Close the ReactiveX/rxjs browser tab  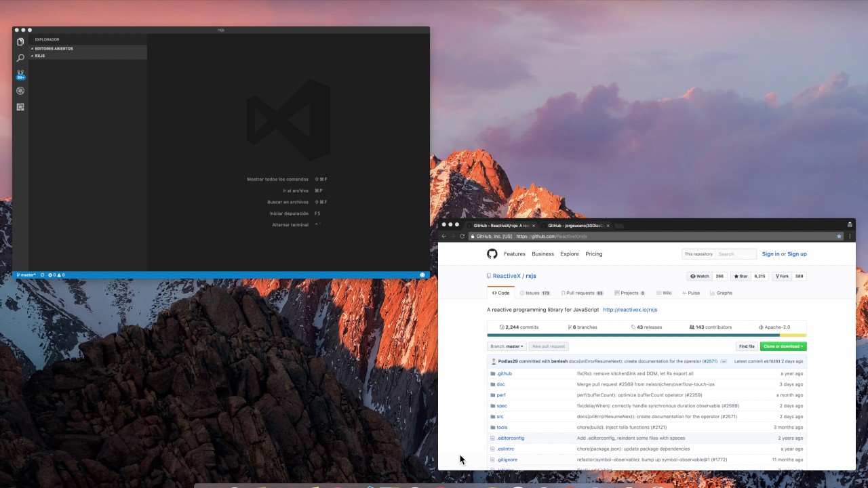[x=534, y=226]
